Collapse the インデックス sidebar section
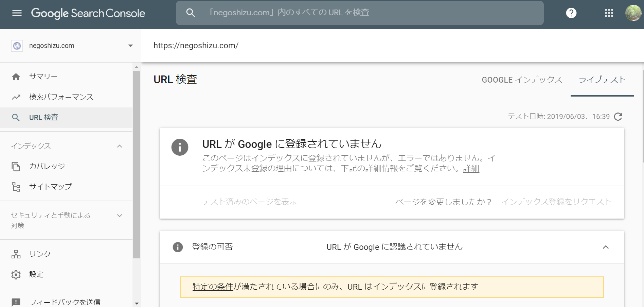 pyautogui.click(x=120, y=146)
